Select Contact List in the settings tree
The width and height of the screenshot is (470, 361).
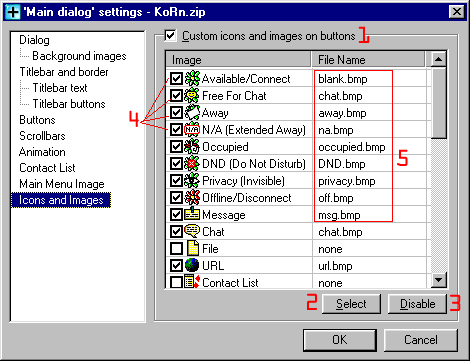(47, 168)
